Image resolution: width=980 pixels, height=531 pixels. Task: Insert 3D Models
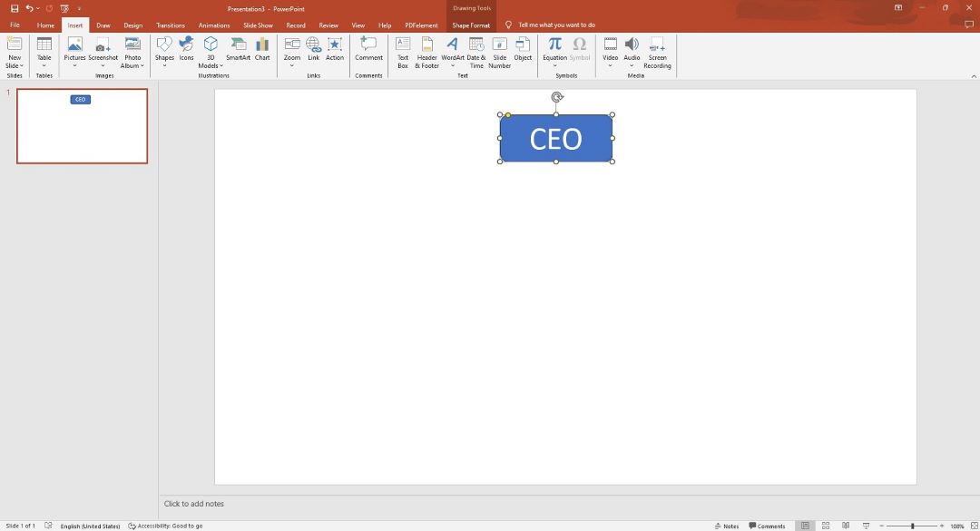pos(211,53)
